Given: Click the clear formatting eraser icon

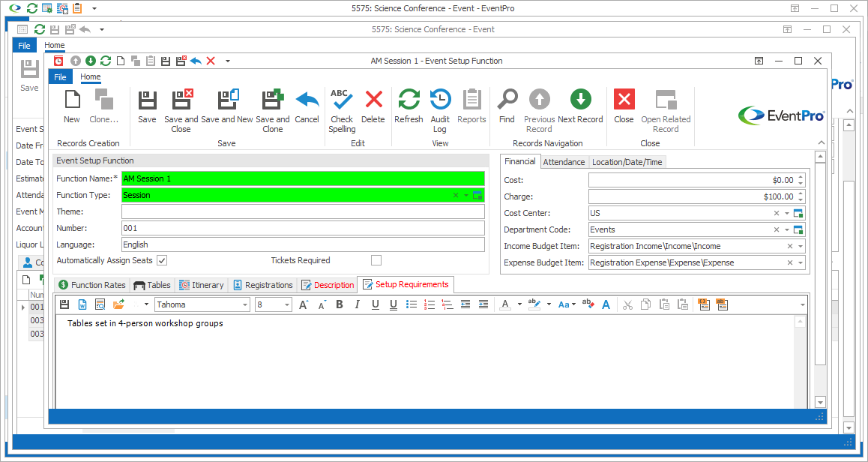Looking at the screenshot, I should pyautogui.click(x=588, y=304).
